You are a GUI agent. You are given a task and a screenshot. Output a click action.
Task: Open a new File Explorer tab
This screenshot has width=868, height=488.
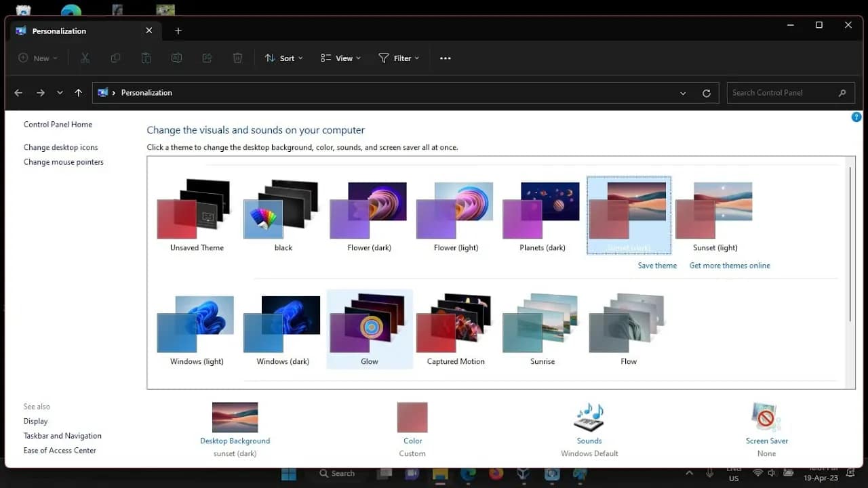178,30
